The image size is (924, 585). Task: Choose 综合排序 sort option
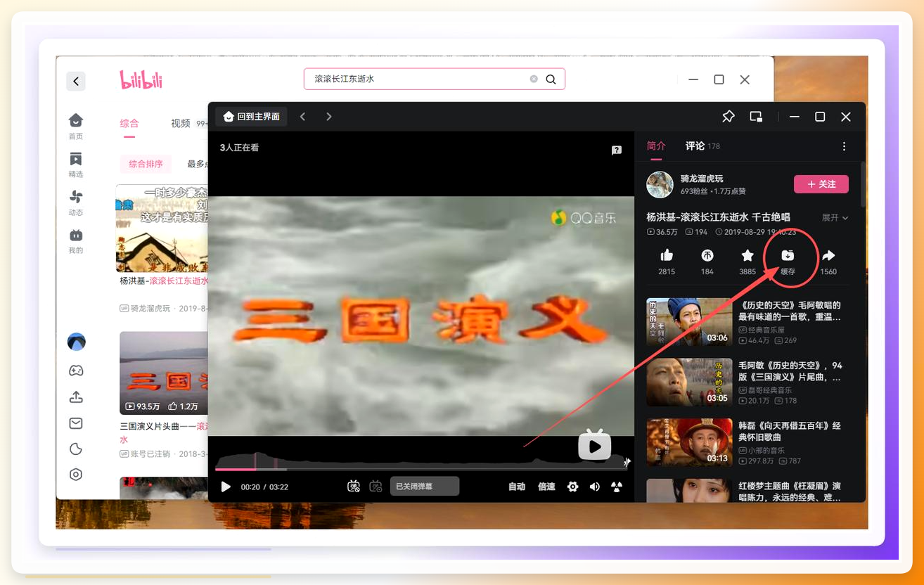pyautogui.click(x=146, y=164)
